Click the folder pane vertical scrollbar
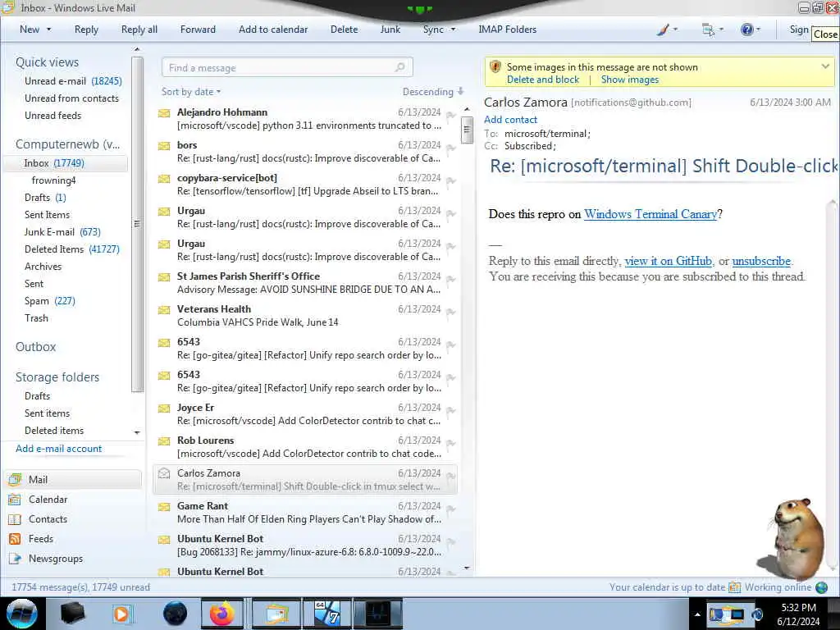 pyautogui.click(x=137, y=224)
